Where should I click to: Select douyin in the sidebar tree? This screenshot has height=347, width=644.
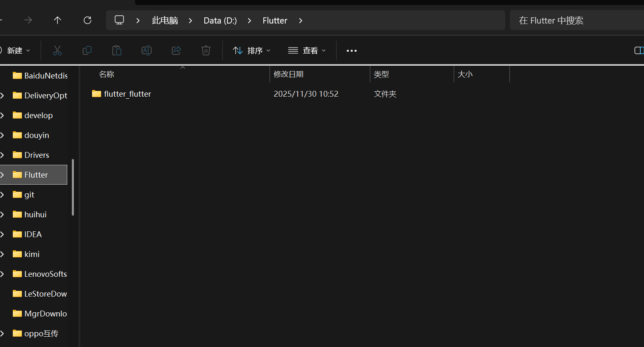(x=37, y=135)
